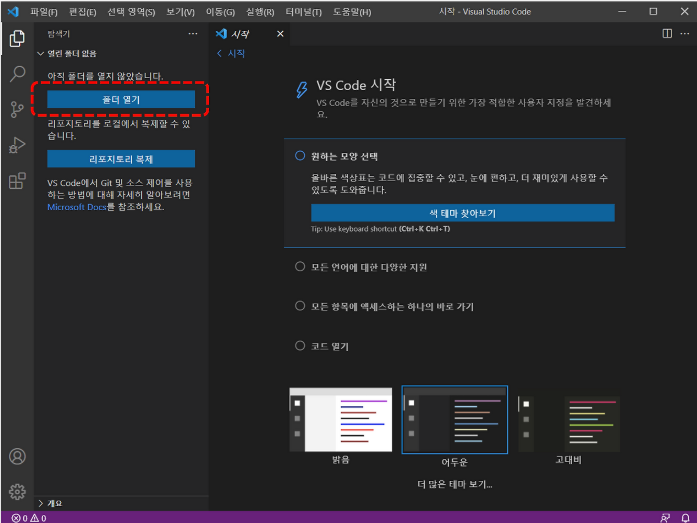Screen dimensions: 697x523
Task: Click the 더 많은 테마 보기 link
Action: click(x=455, y=484)
